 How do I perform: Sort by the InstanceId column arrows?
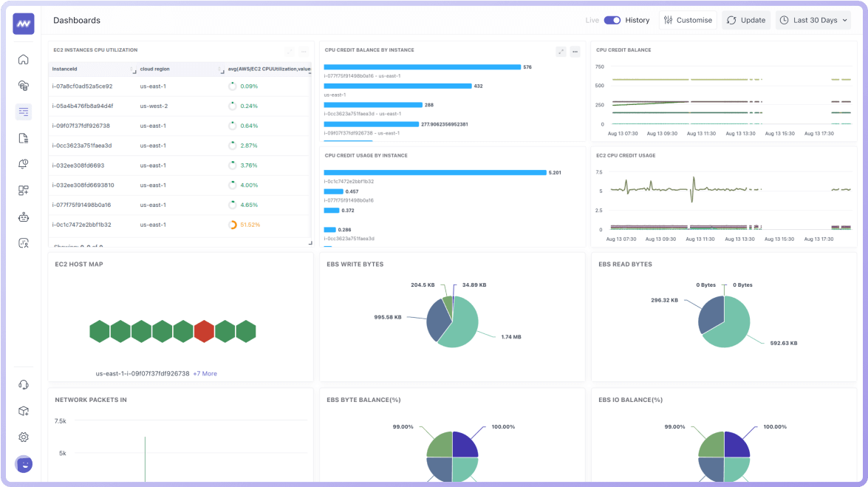(132, 69)
